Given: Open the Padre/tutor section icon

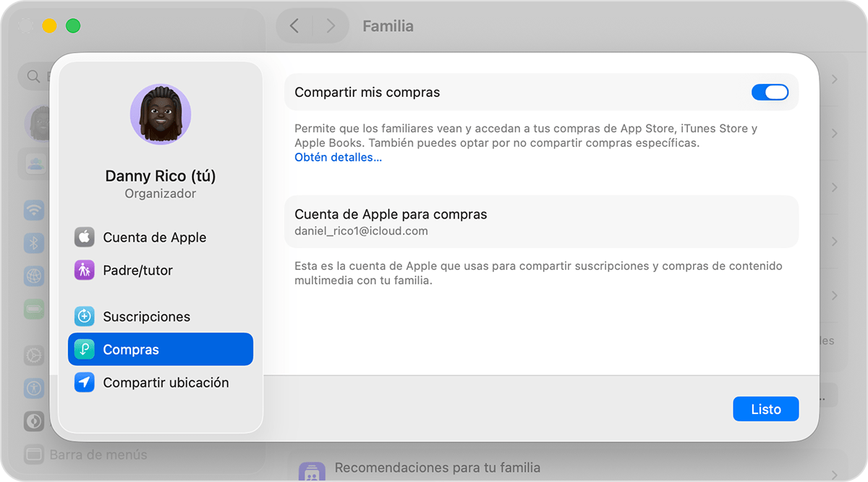Looking at the screenshot, I should pos(85,270).
